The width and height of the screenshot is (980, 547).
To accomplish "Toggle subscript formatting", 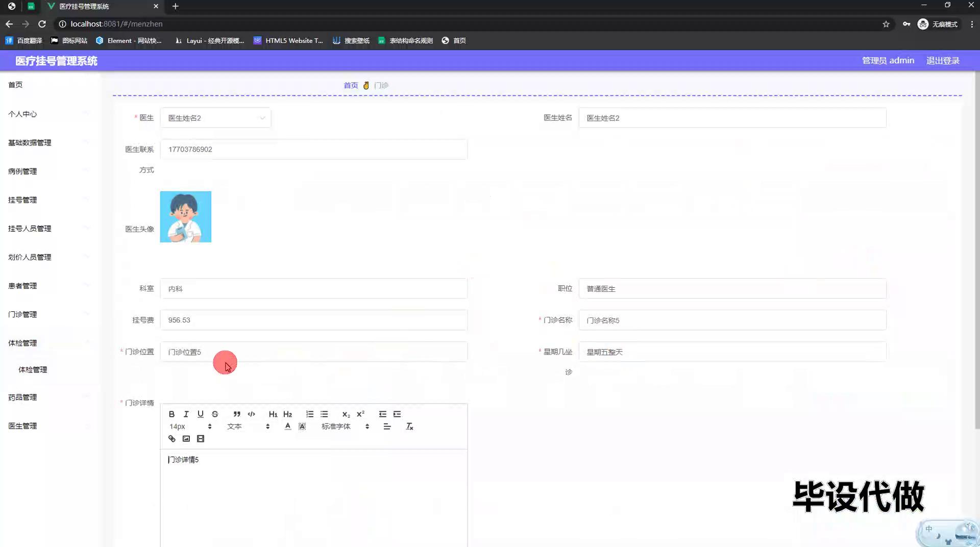I will pos(346,414).
